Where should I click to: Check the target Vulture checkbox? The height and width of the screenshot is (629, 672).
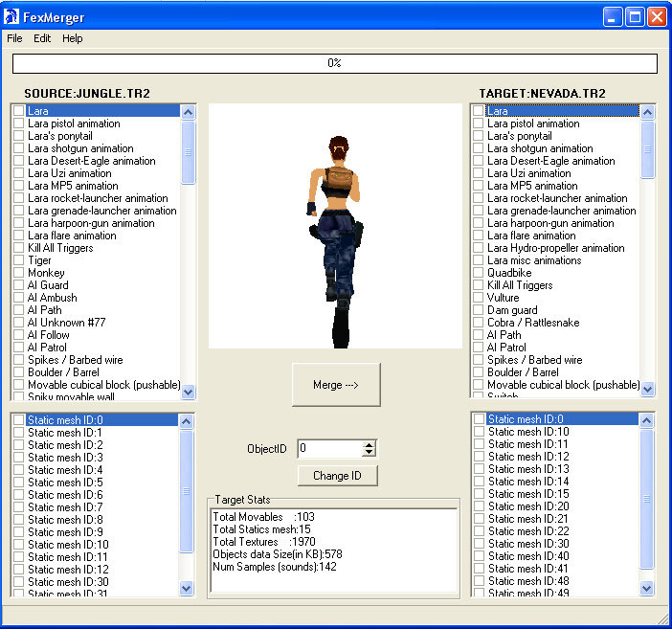pos(479,298)
